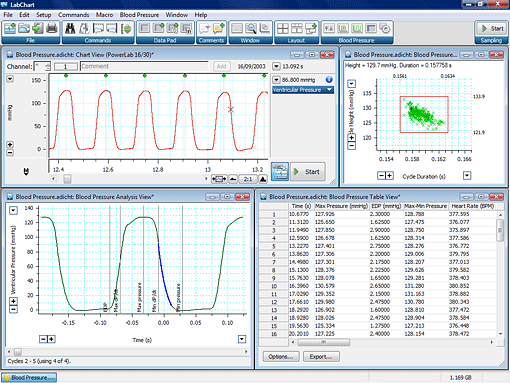Click the Commands toolbar comment-balloon icon
Screen dimensions: 510x383
pyautogui.click(x=98, y=28)
